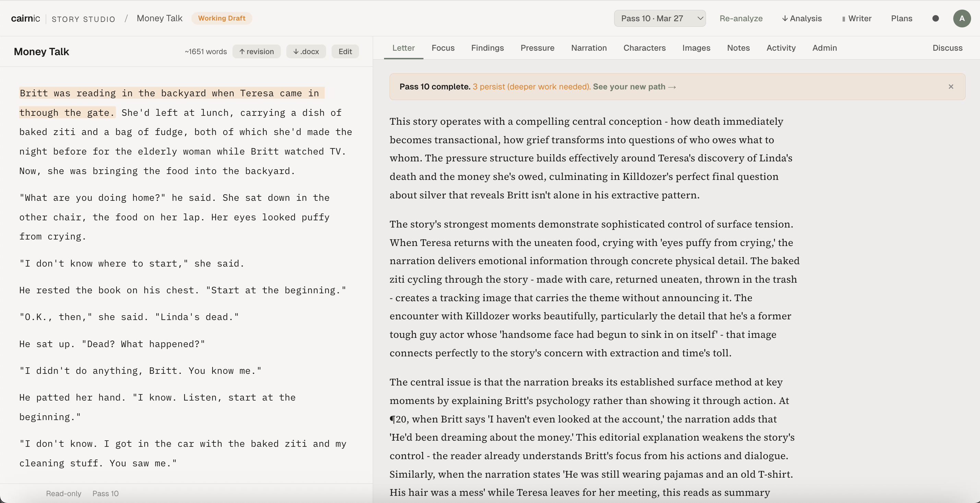Viewport: 980px width, 503px height.
Task: Follow the See your new path link
Action: click(x=634, y=87)
